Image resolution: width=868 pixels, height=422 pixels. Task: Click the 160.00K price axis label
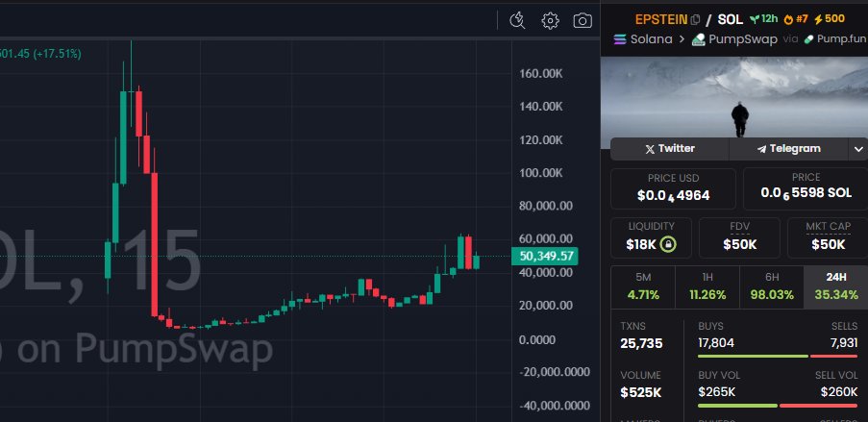541,73
